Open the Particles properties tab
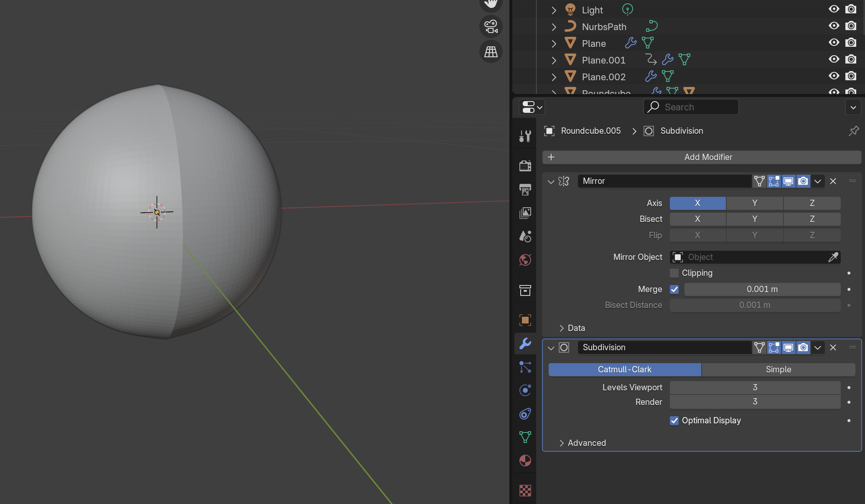This screenshot has height=504, width=865. tap(525, 367)
